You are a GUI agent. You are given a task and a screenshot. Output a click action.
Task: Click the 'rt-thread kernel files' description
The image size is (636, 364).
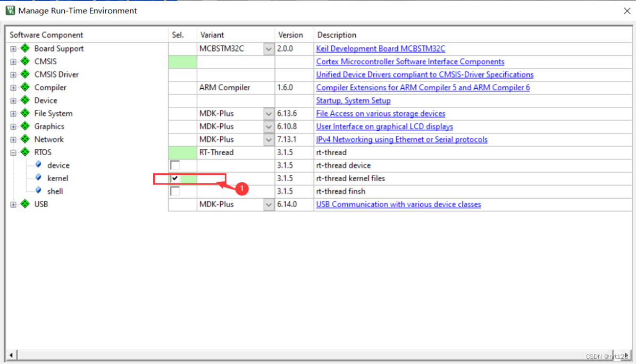(x=350, y=179)
